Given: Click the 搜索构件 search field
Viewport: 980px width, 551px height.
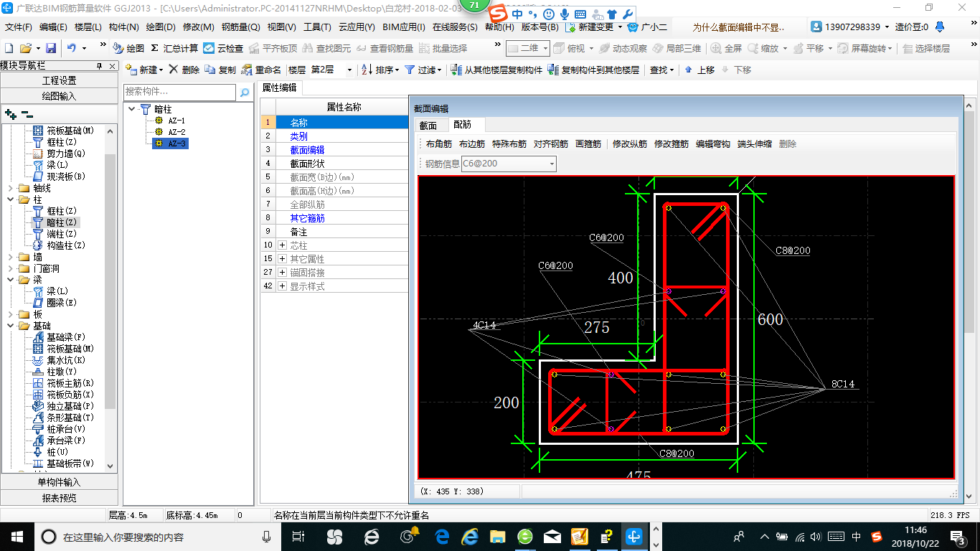Looking at the screenshot, I should pyautogui.click(x=179, y=92).
